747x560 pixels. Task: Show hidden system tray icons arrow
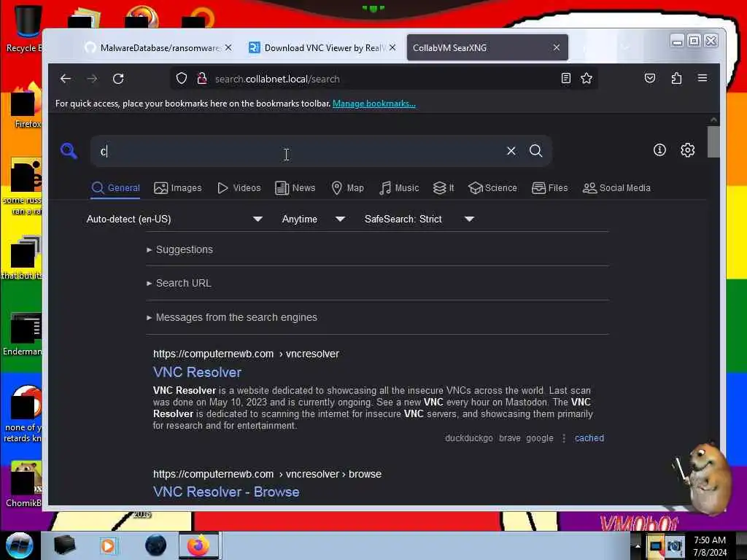(638, 545)
